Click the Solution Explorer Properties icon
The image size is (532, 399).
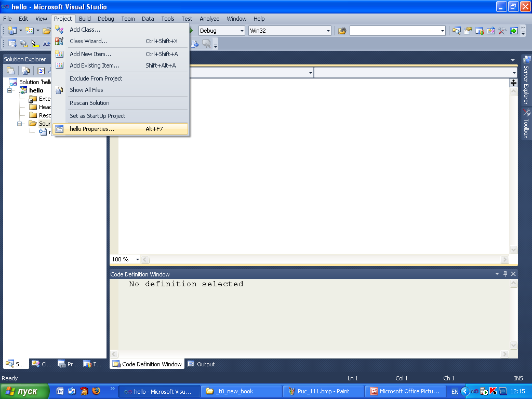click(x=11, y=71)
